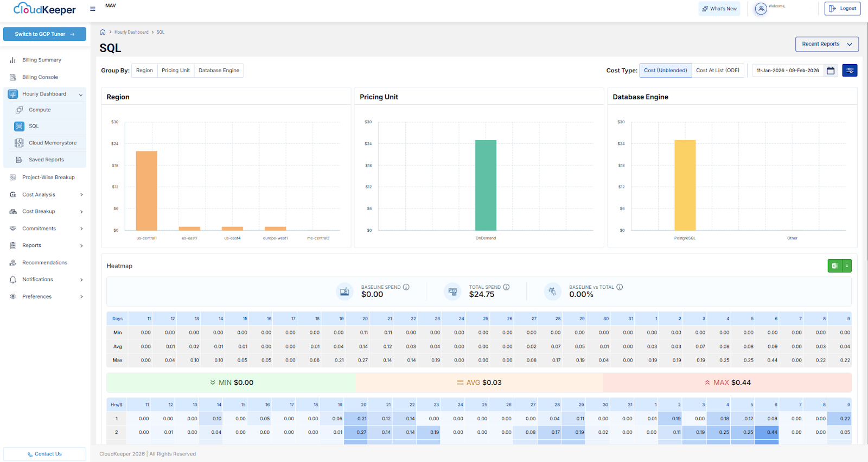Click Switch to GCP Tuner button
The width and height of the screenshot is (868, 462).
pos(44,34)
